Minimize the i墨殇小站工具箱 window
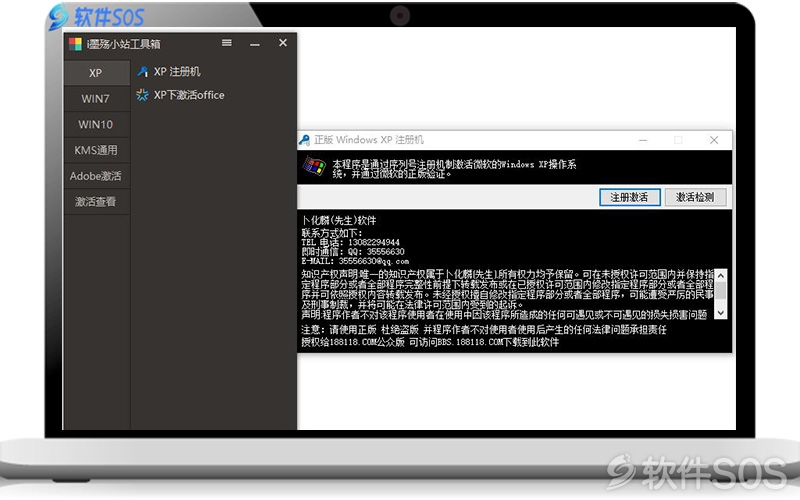Viewport: 800px width, 500px height. [x=255, y=44]
